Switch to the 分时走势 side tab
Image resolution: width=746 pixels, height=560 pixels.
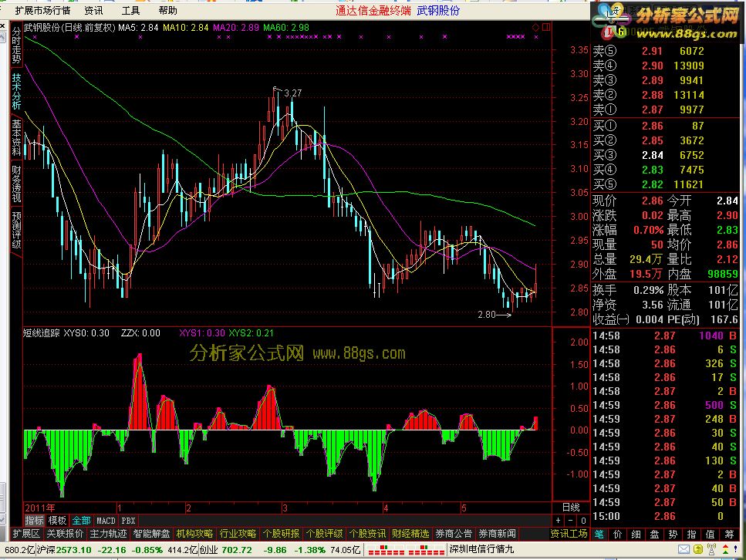pos(16,45)
